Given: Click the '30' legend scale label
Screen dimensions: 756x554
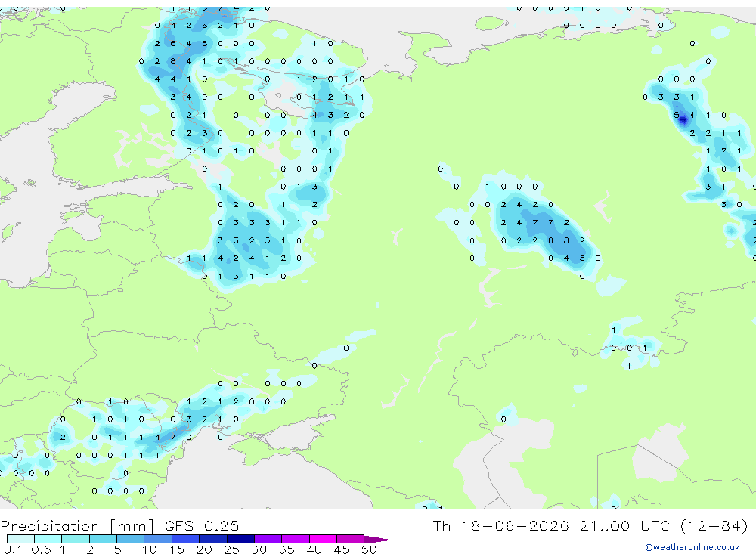Looking at the screenshot, I should coord(259,549).
